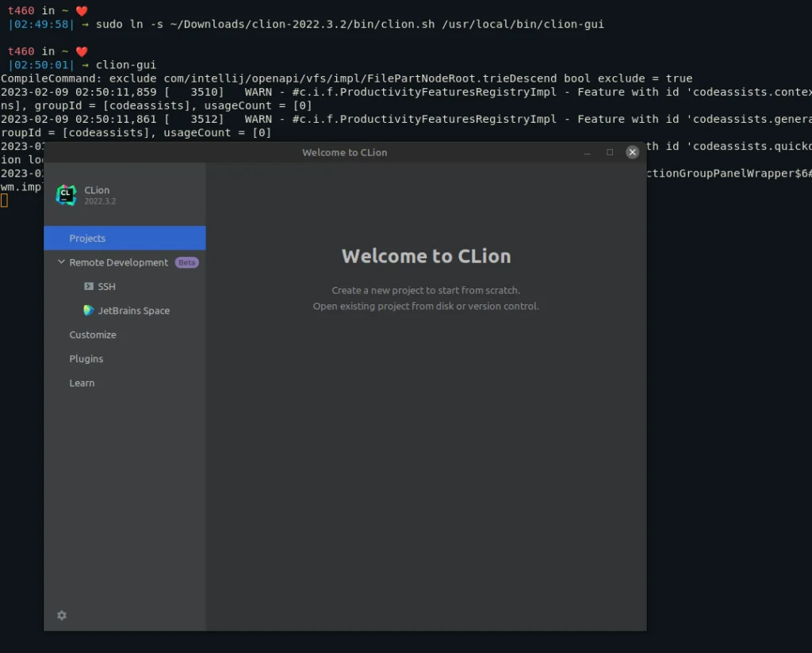Click the Remote Development label

pyautogui.click(x=118, y=262)
